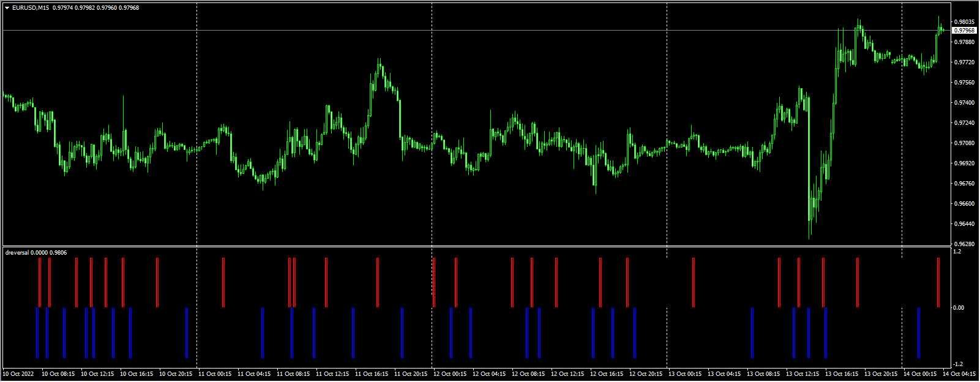Image resolution: width=980 pixels, height=382 pixels.
Task: Click the 11 Oct 00:15 time label
Action: coord(215,373)
